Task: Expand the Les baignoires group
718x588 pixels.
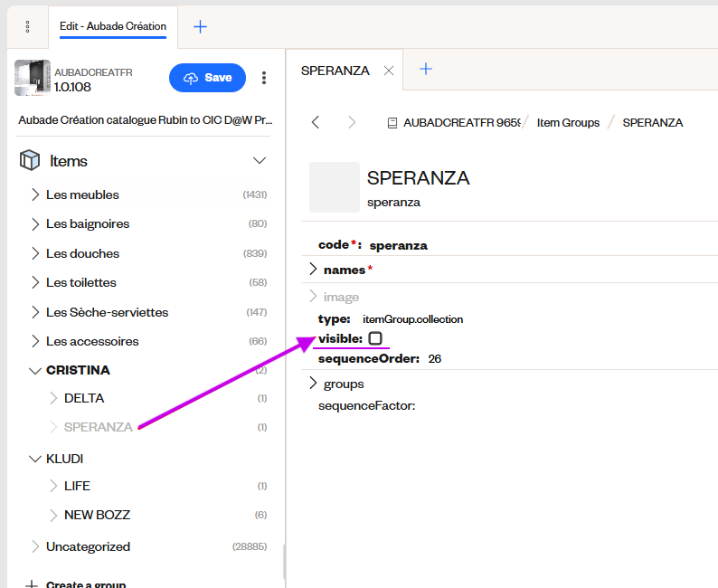Action: point(35,224)
